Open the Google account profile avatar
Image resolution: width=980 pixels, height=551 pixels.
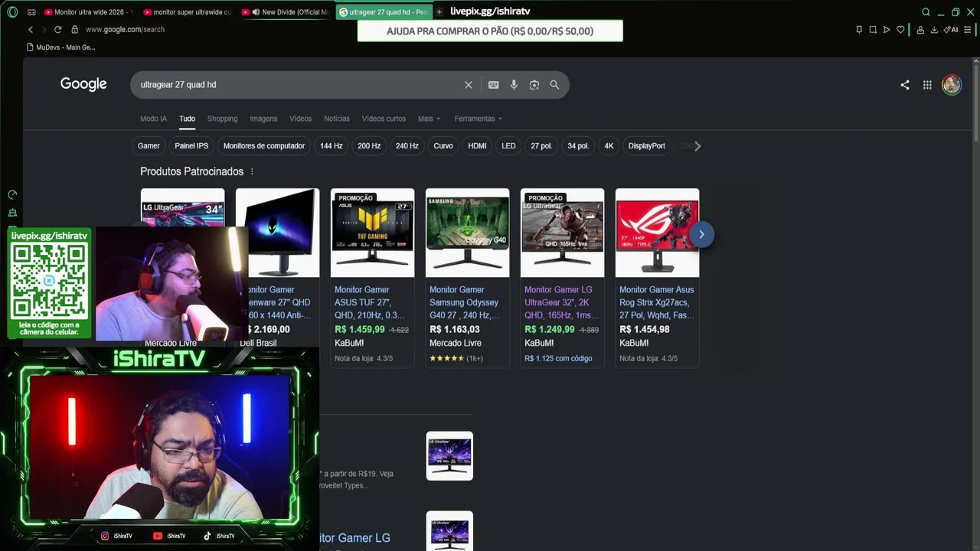[x=952, y=85]
